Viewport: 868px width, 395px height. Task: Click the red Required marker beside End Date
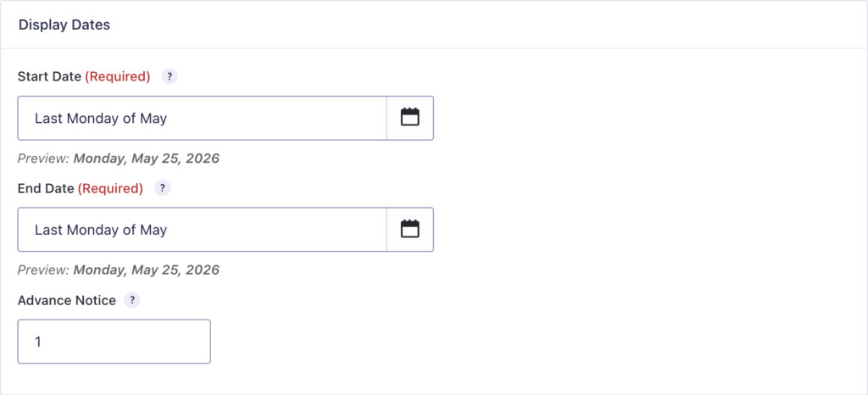[x=111, y=188]
